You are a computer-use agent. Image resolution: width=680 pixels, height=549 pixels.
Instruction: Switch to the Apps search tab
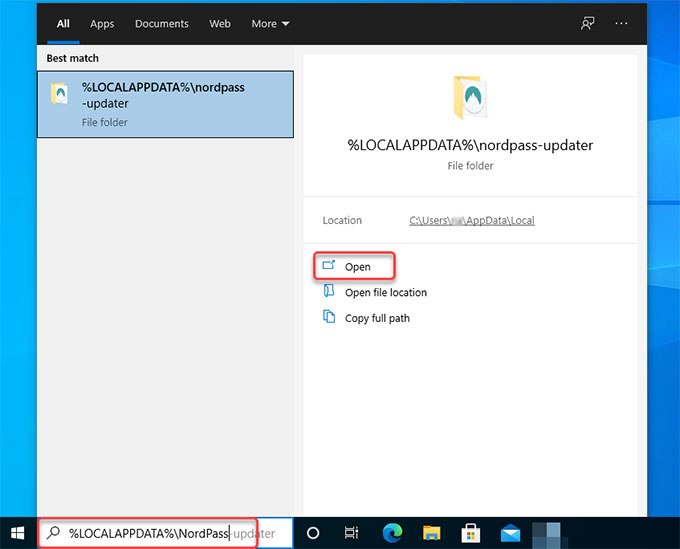[102, 24]
